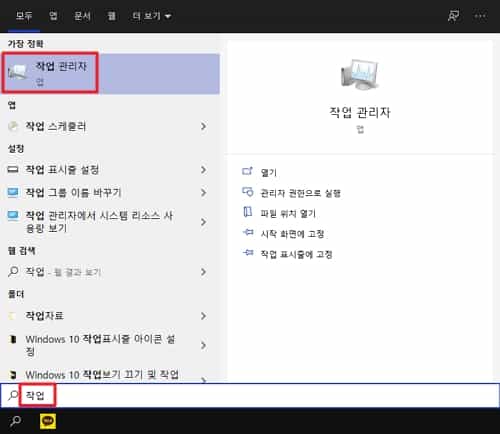Click the run-as-administrator shield icon
The image size is (500, 434).
click(247, 192)
